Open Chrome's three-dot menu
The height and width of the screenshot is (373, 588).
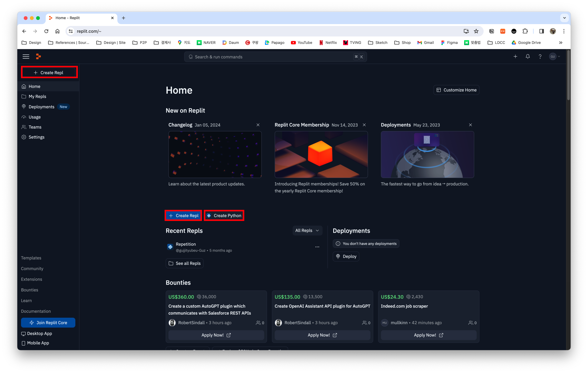coord(564,31)
